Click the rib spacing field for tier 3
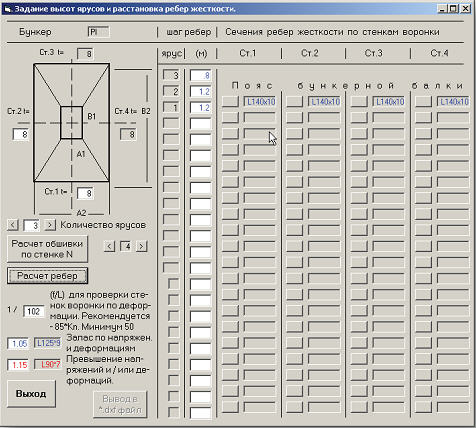 click(200, 75)
